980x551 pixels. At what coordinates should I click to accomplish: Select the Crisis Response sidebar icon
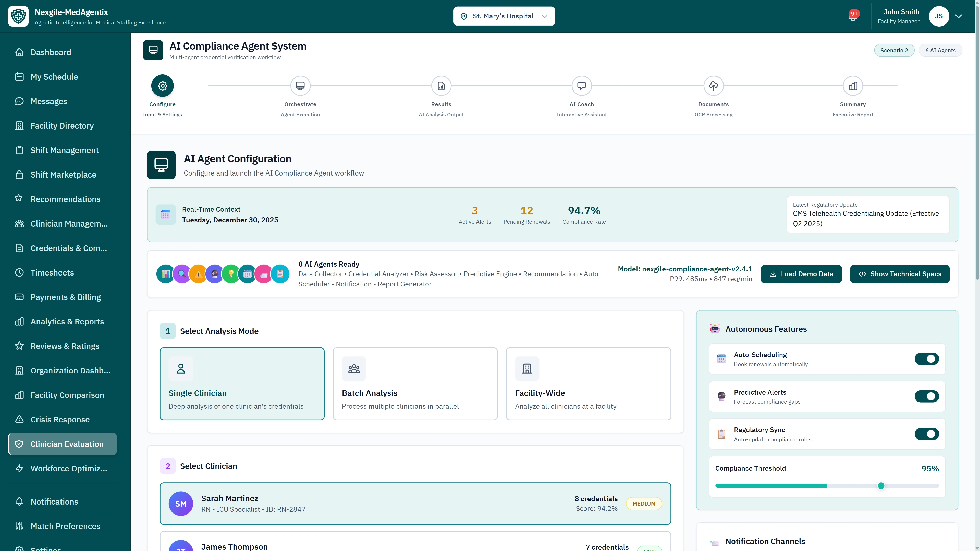coord(20,419)
